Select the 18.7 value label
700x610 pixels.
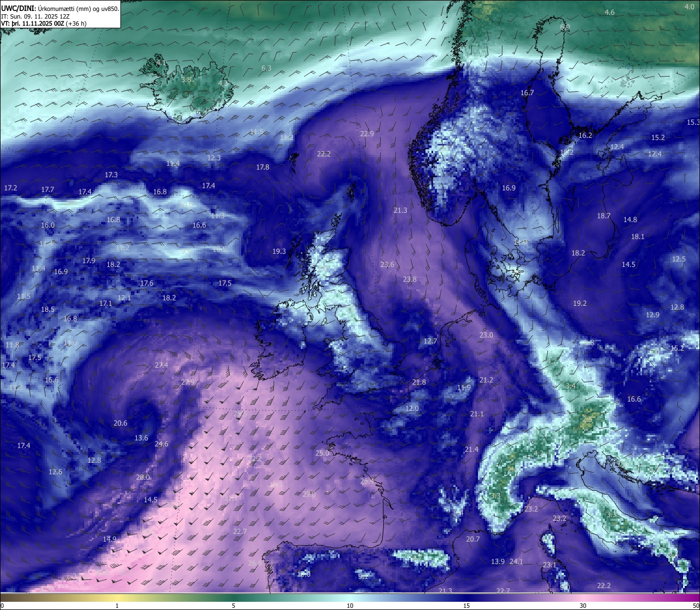(604, 217)
